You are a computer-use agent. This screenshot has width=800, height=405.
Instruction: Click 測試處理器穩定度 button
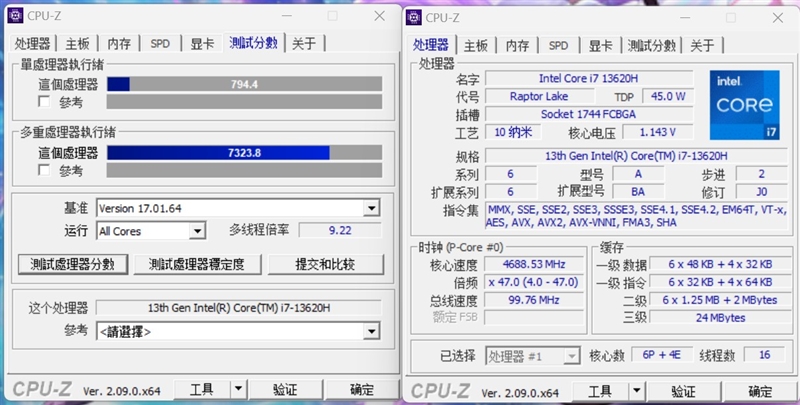(197, 264)
